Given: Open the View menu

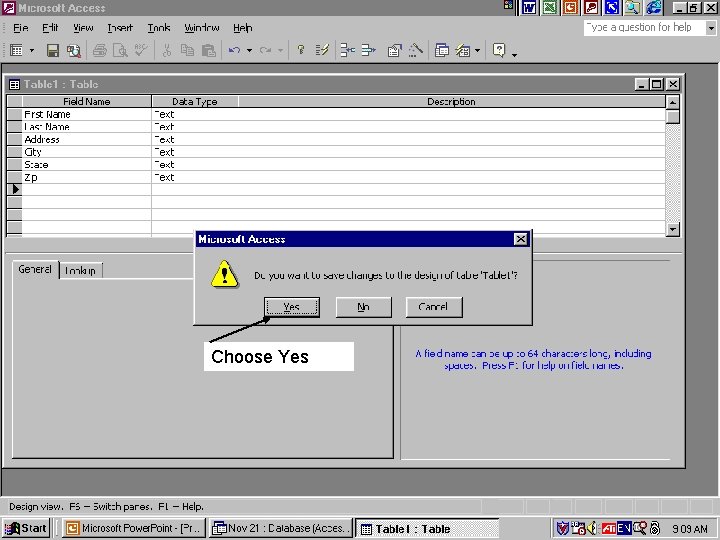Looking at the screenshot, I should point(83,28).
